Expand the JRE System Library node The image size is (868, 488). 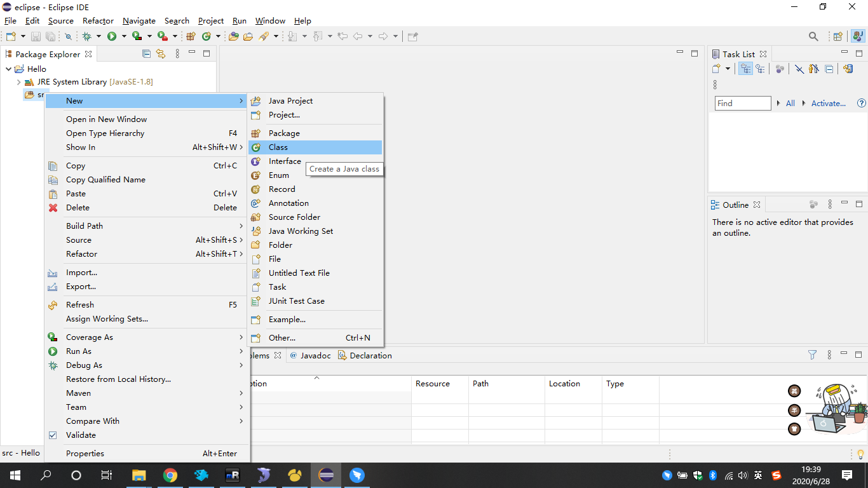(x=18, y=82)
